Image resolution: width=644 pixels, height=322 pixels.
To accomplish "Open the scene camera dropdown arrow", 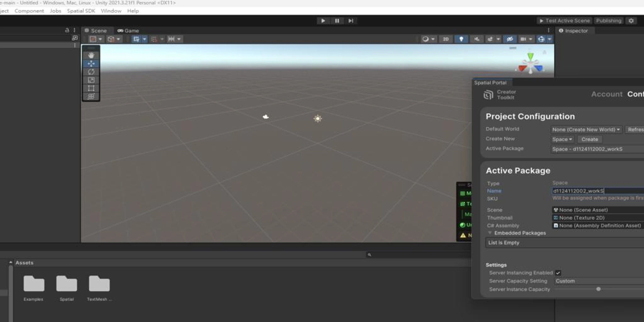I will [530, 39].
